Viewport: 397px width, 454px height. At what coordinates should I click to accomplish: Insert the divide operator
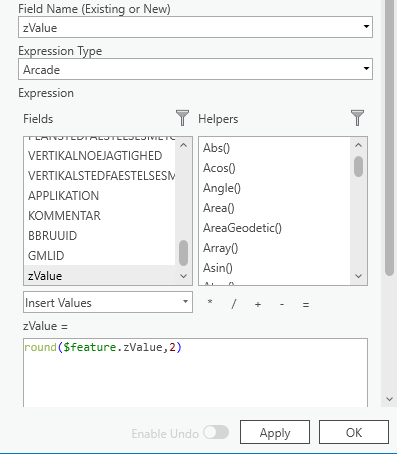[234, 304]
